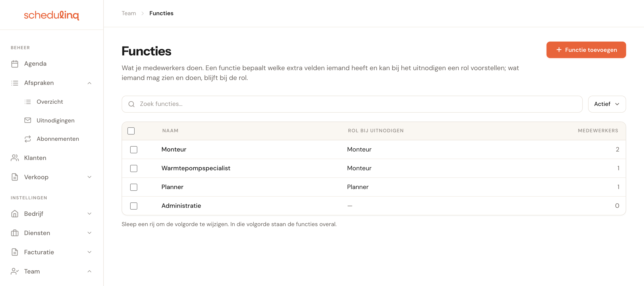Open the Administratie function name

(181, 206)
